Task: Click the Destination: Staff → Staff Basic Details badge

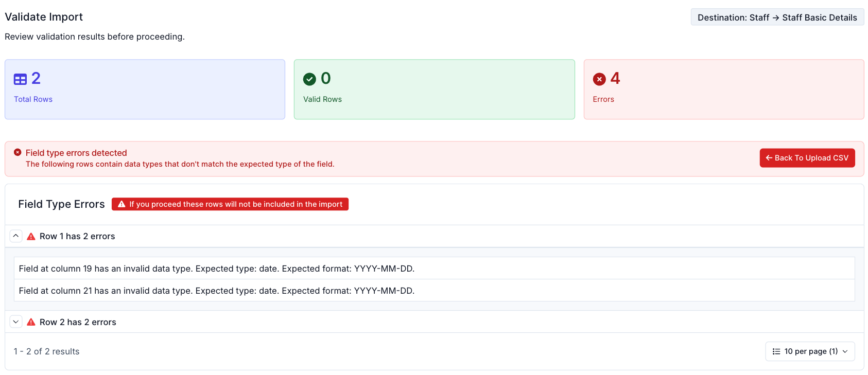Action: click(777, 17)
